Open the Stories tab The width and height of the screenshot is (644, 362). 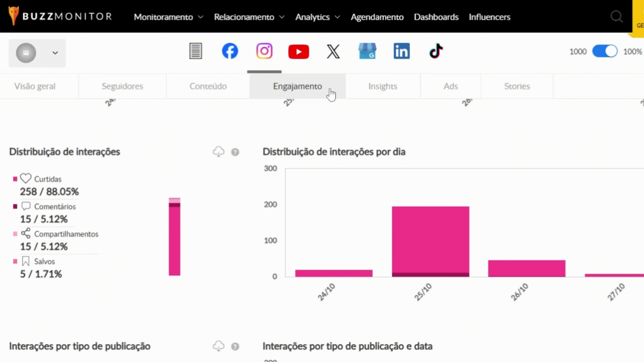pos(517,86)
